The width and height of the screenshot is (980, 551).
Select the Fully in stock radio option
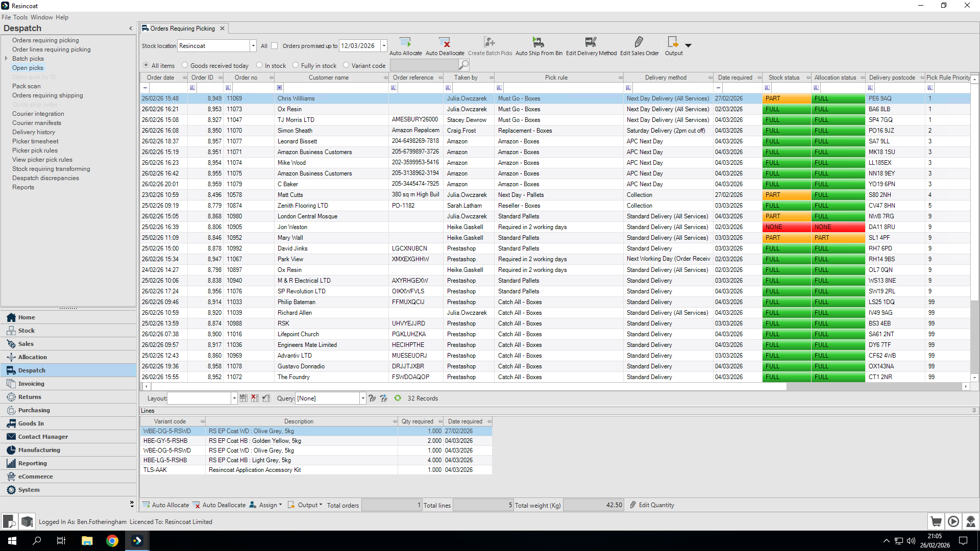click(x=296, y=65)
